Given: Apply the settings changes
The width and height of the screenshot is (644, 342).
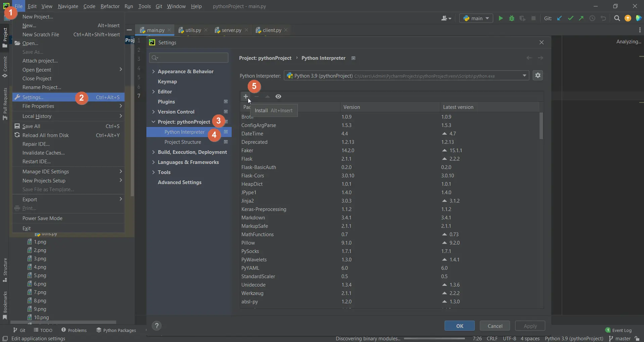Looking at the screenshot, I should (530, 326).
